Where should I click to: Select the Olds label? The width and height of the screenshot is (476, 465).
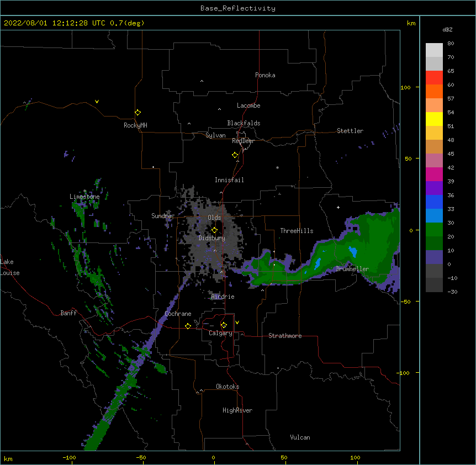point(214,218)
